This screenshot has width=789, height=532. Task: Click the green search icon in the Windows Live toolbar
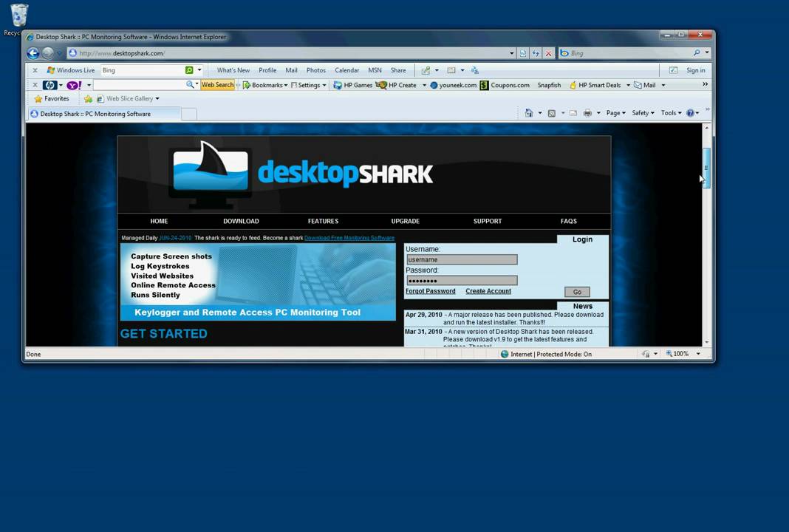[x=189, y=70]
